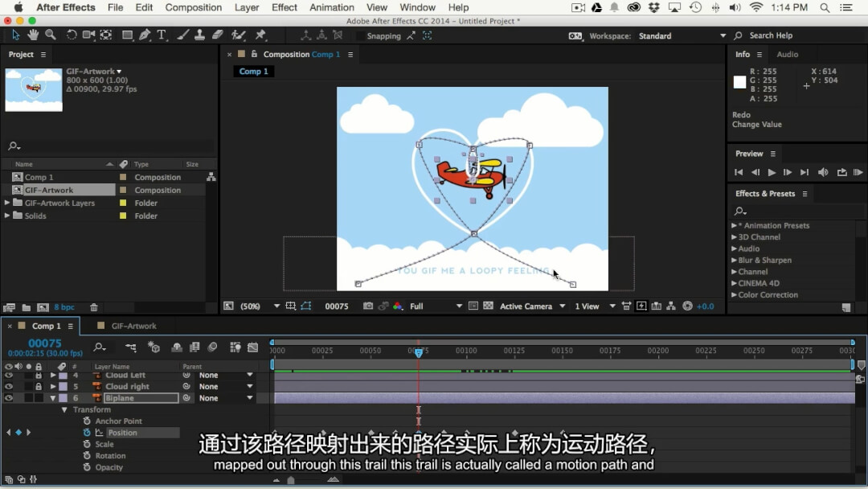Go to previous Position keyframe
868x489 pixels.
8,433
